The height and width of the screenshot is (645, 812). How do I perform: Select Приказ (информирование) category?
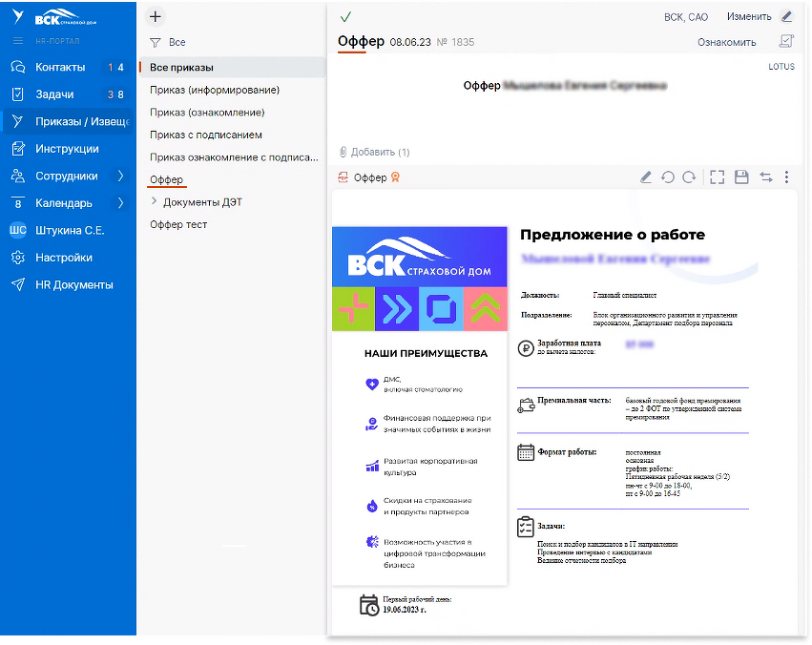pos(215,90)
